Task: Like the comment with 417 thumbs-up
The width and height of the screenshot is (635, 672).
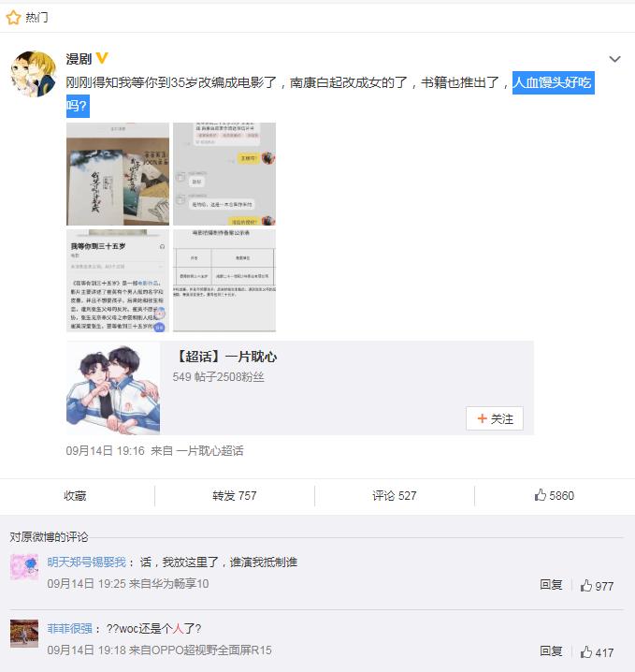Action: click(597, 651)
